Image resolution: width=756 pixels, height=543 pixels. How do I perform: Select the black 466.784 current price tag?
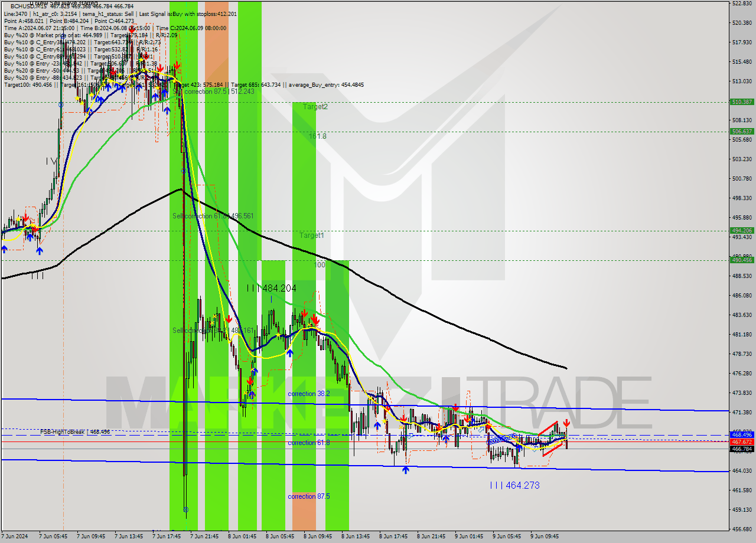[x=742, y=449]
